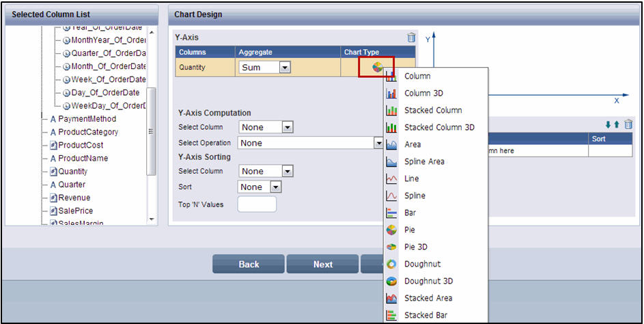Move X-Axis column up with green arrow

616,124
